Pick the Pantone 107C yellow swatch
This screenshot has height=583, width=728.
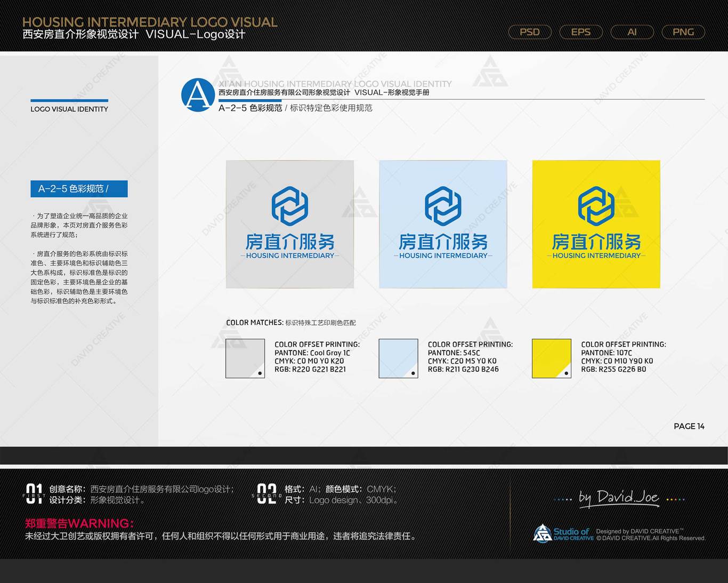[x=552, y=358]
